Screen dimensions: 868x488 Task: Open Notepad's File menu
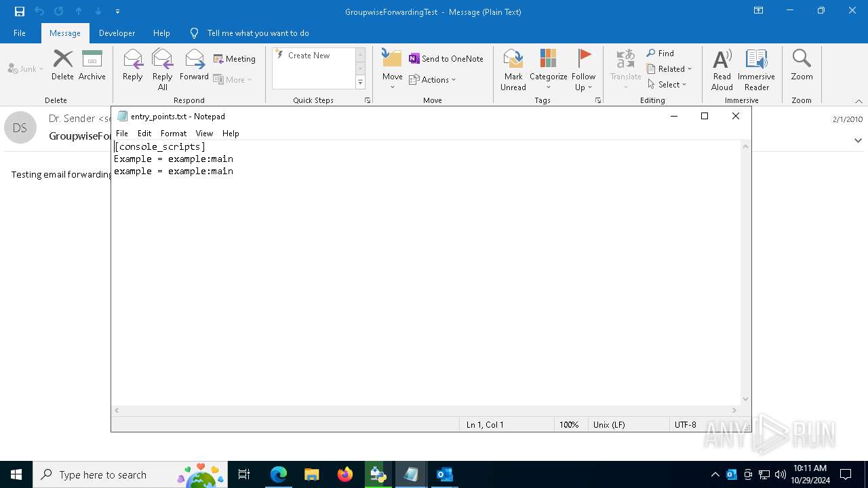[122, 134]
